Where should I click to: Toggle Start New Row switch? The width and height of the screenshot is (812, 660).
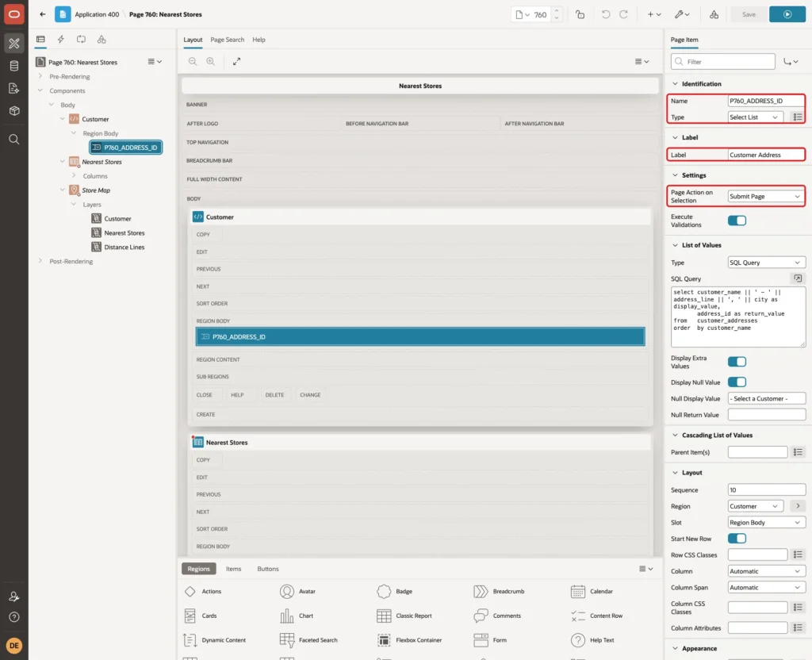click(x=737, y=539)
